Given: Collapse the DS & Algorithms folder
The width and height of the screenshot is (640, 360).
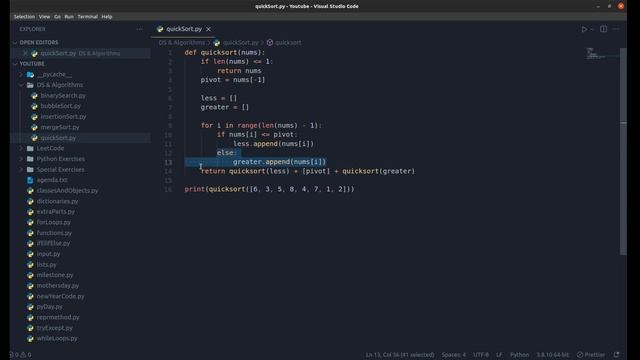Looking at the screenshot, I should (x=60, y=85).
